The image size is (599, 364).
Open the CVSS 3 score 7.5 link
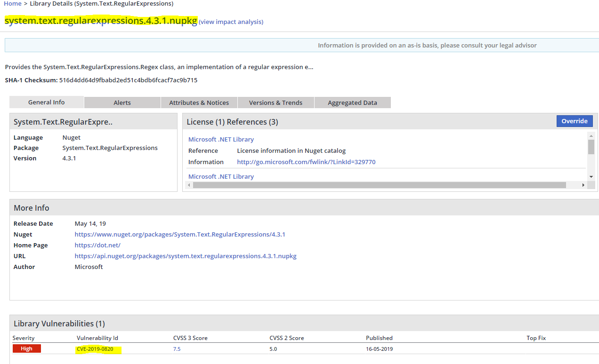[177, 349]
